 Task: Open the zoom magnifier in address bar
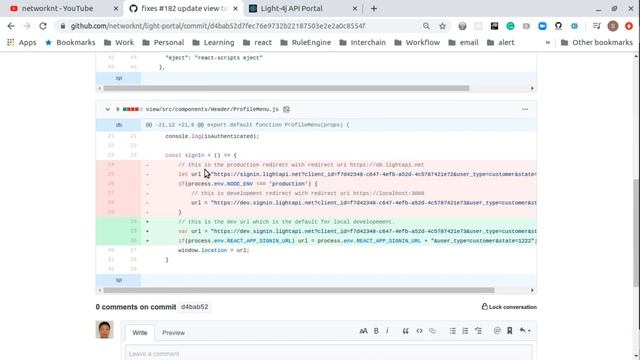tap(426, 26)
